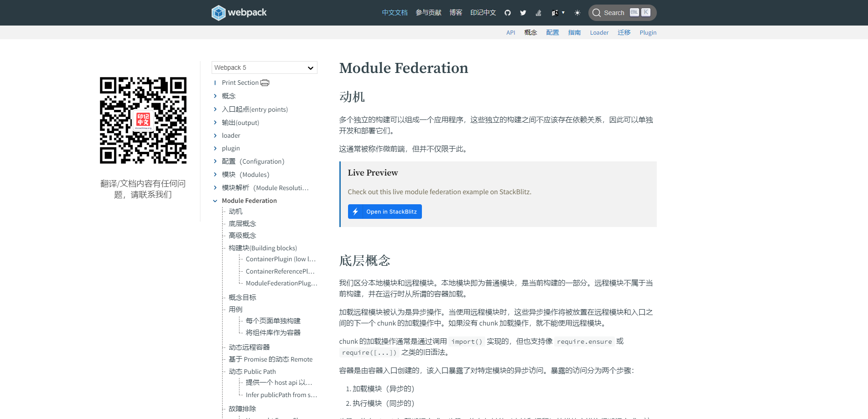
Task: Switch to the 概念 sub-nav tab
Action: tap(530, 32)
